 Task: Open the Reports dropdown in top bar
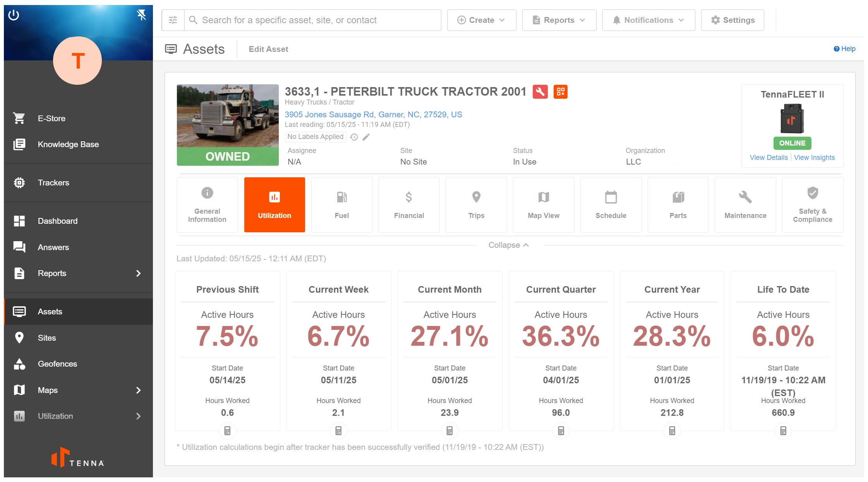[x=559, y=20]
